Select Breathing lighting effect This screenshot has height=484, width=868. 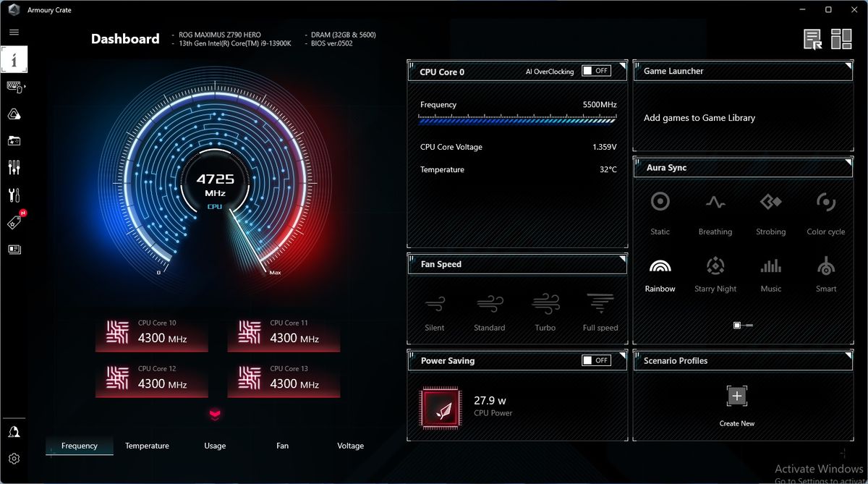click(x=715, y=213)
